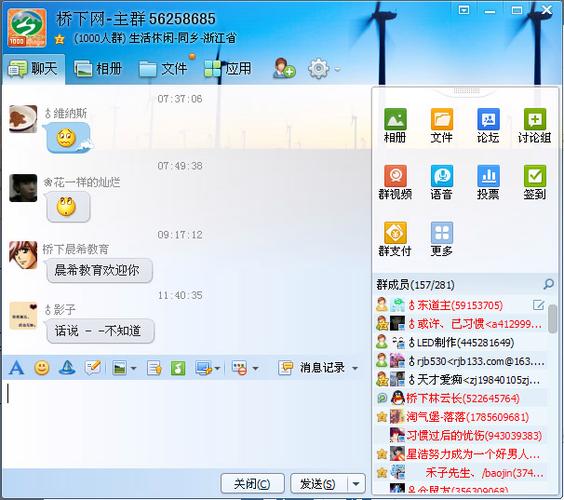This screenshot has height=500, width=564.
Task: Select member 习惯过后的忧伤
Action: [x=460, y=436]
